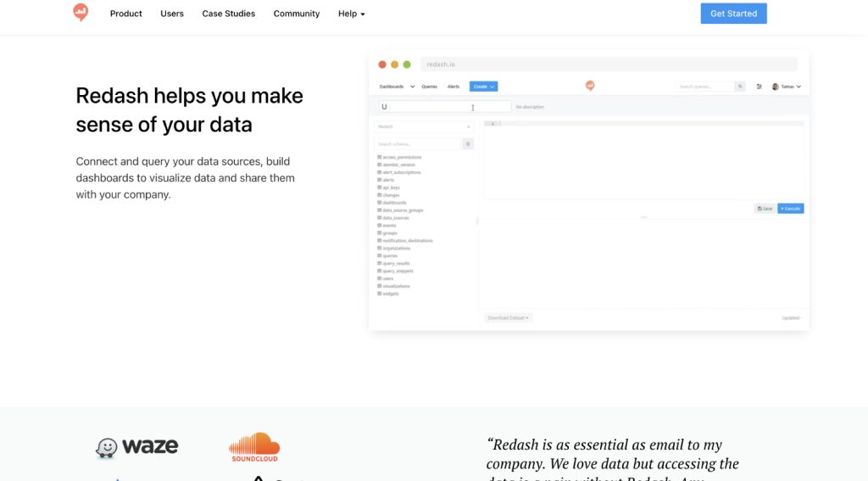Click the Waze logo

point(136,447)
